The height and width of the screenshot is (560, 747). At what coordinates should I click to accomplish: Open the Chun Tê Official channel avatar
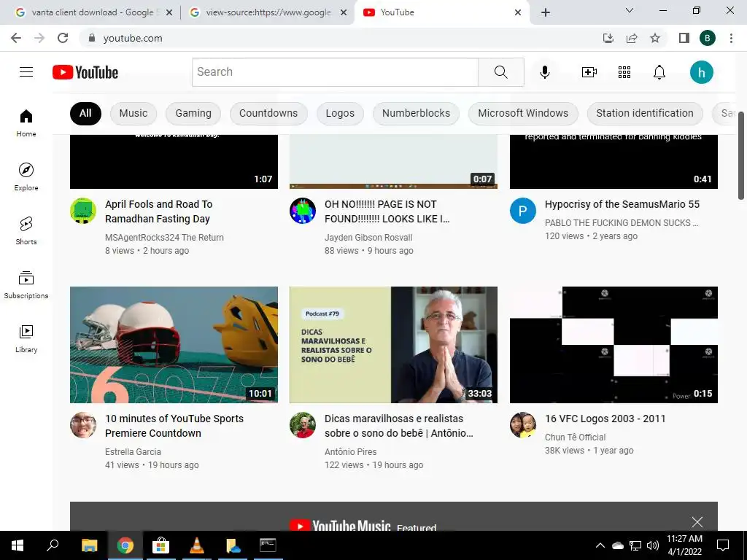click(522, 425)
